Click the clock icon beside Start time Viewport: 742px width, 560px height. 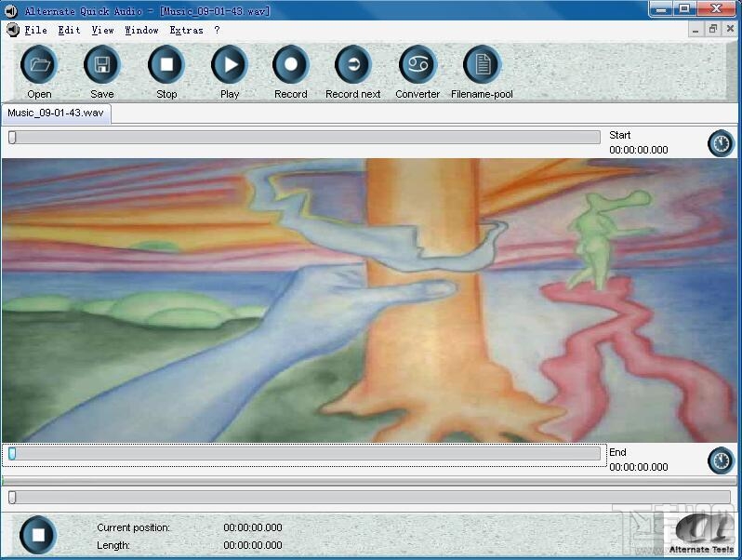721,143
